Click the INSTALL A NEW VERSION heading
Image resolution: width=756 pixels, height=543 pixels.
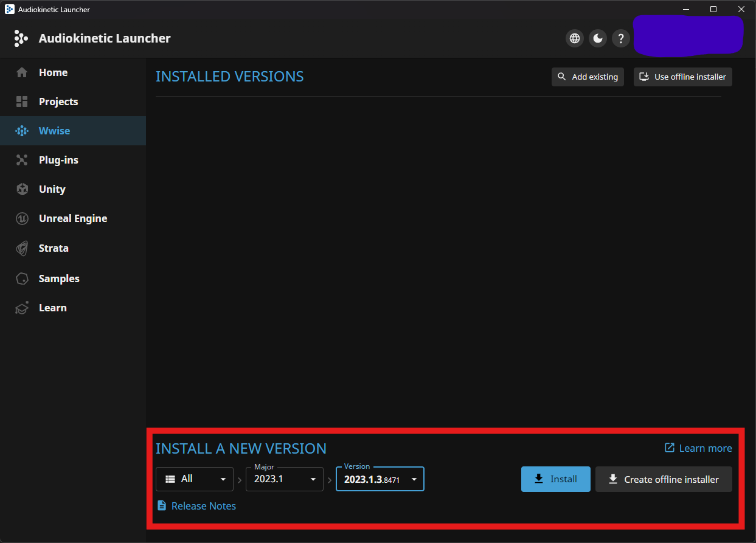point(241,449)
